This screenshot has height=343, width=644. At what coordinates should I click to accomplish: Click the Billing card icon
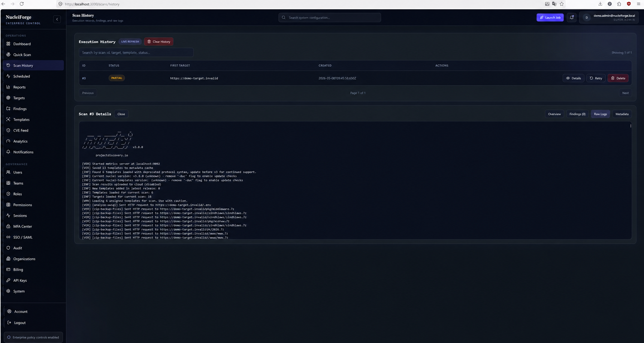pyautogui.click(x=8, y=270)
